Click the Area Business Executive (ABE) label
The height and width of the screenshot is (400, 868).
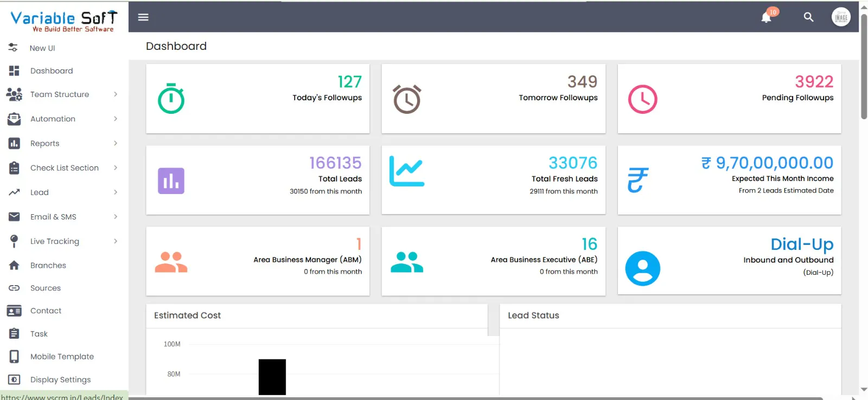click(x=544, y=260)
